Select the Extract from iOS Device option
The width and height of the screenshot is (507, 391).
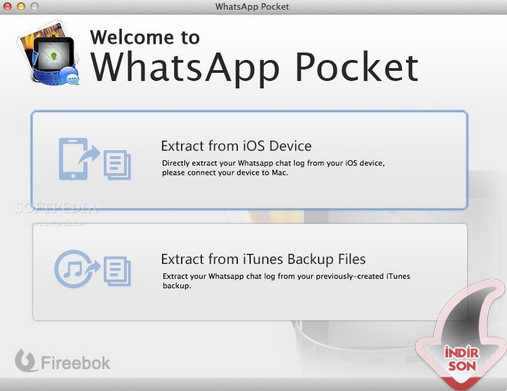(249, 160)
